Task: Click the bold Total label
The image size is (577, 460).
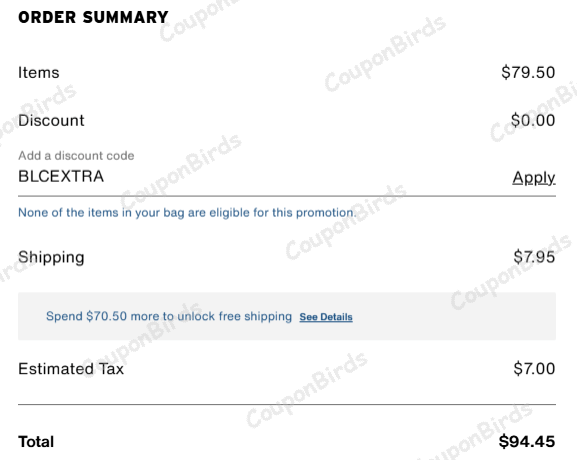Action: [36, 442]
